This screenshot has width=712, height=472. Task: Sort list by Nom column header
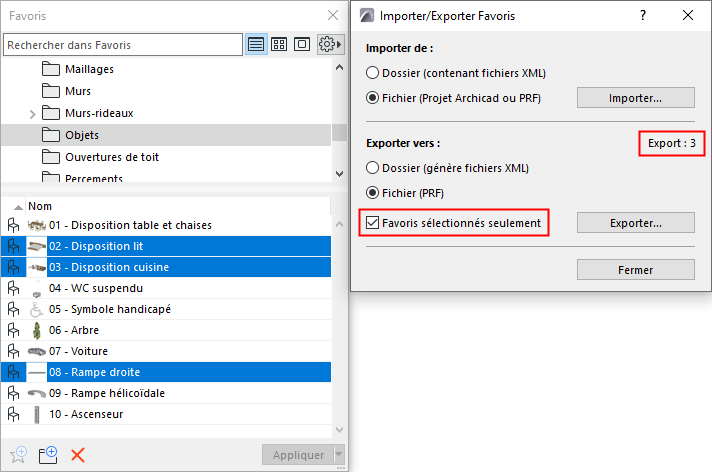pyautogui.click(x=40, y=205)
